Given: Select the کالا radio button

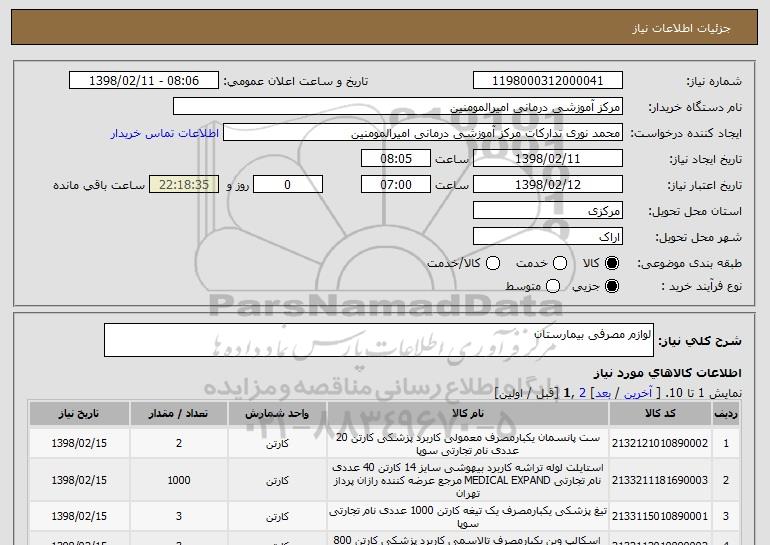Looking at the screenshot, I should point(612,263).
